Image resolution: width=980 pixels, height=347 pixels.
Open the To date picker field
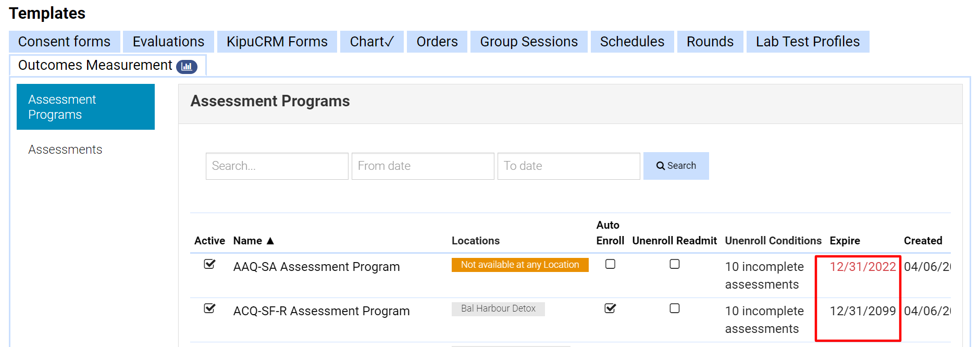568,166
